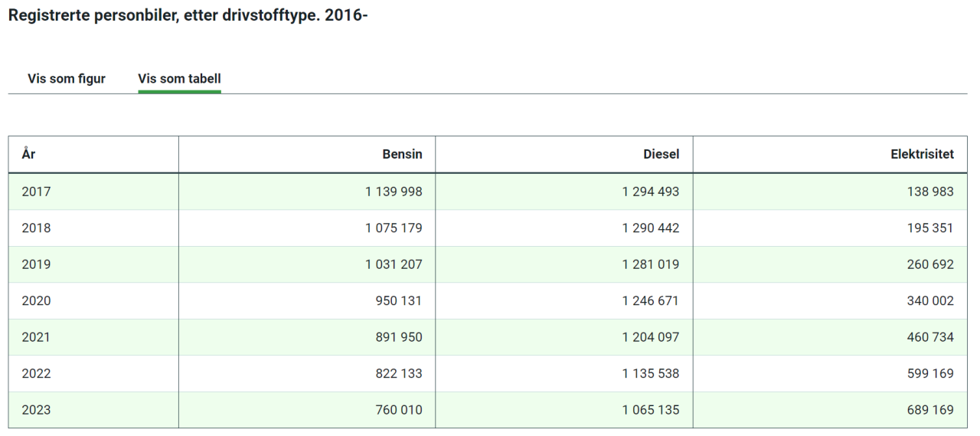Select the 2017 row year cell

tap(36, 192)
